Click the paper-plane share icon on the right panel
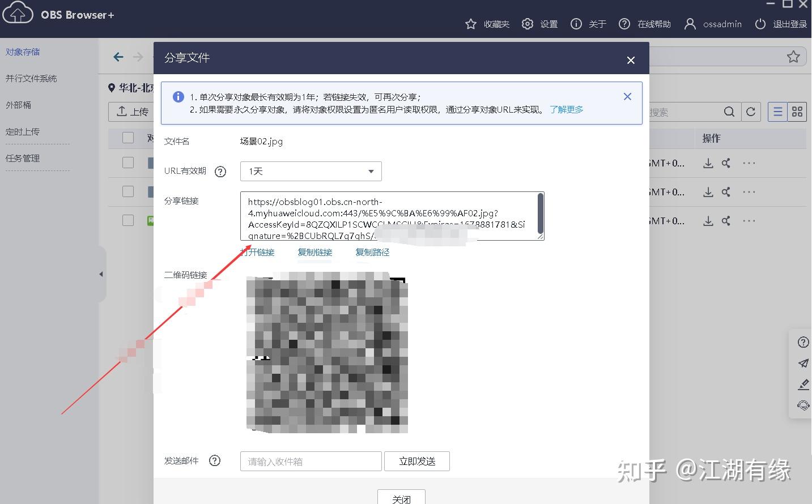The width and height of the screenshot is (812, 504). 803,363
